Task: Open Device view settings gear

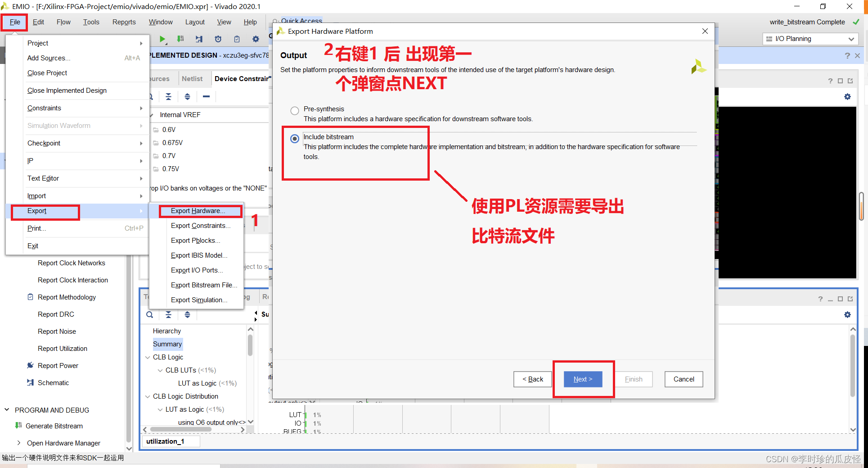Action: (847, 97)
